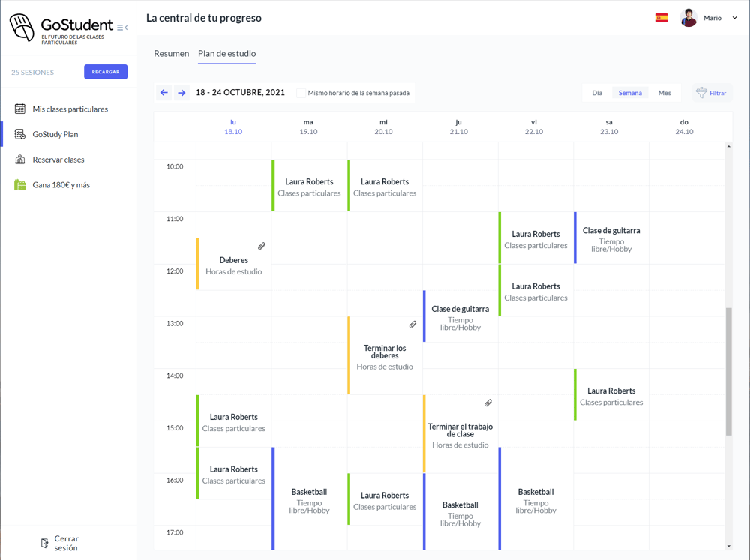
Task: Open Reservar clases in the sidebar
Action: [58, 160]
